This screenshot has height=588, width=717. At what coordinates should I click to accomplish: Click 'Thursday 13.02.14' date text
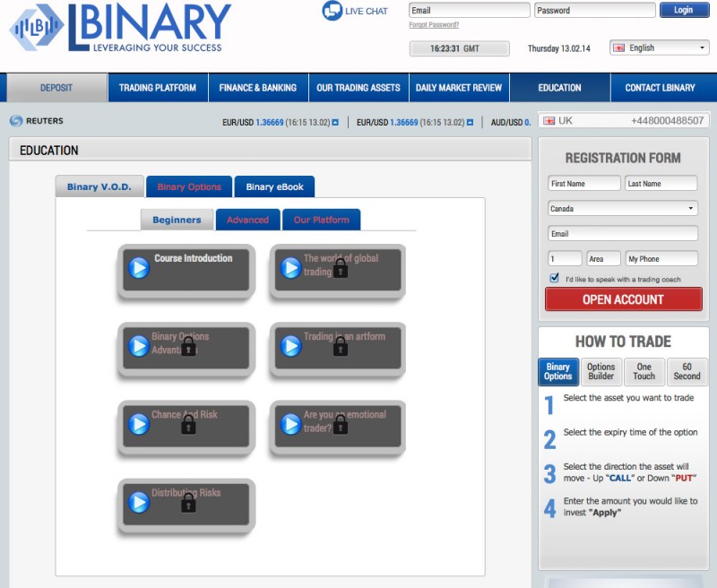coord(558,48)
